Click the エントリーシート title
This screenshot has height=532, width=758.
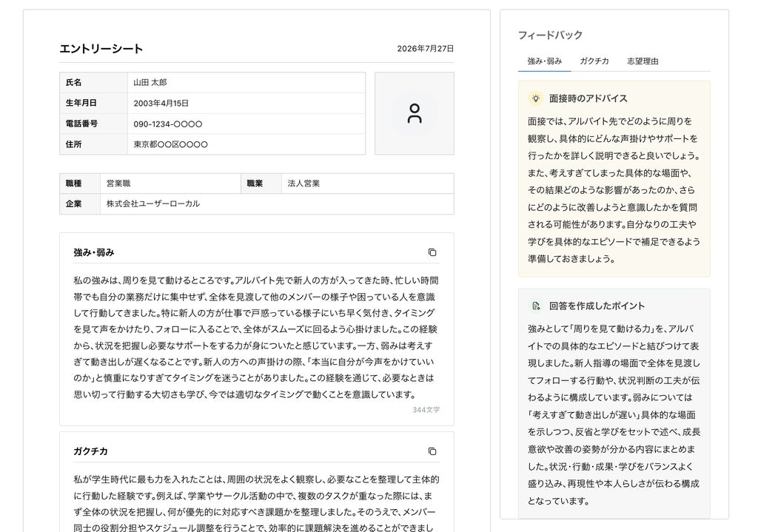click(101, 49)
